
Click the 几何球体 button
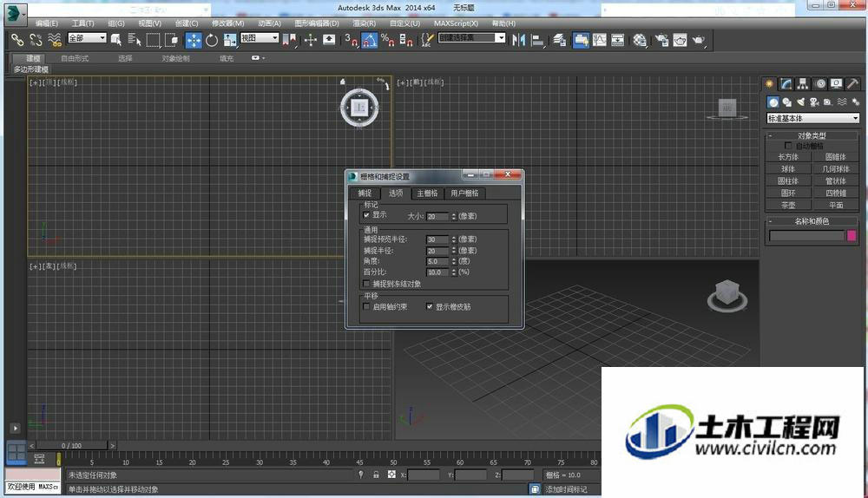click(835, 169)
